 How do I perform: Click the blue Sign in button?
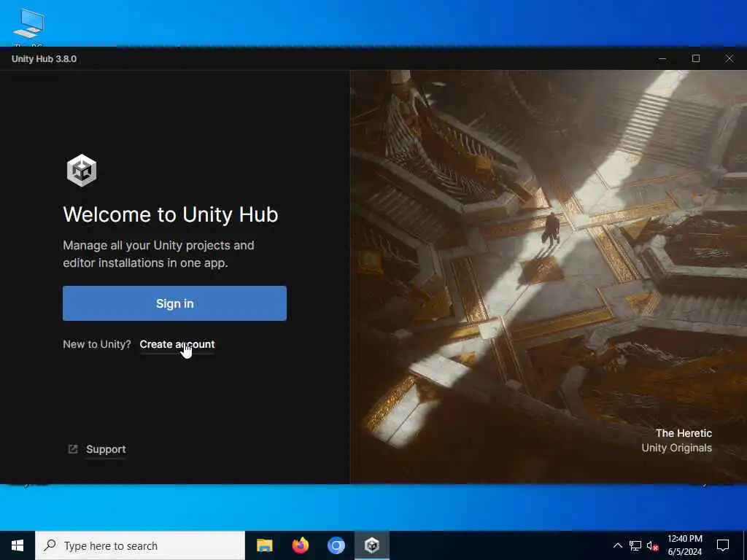174,303
